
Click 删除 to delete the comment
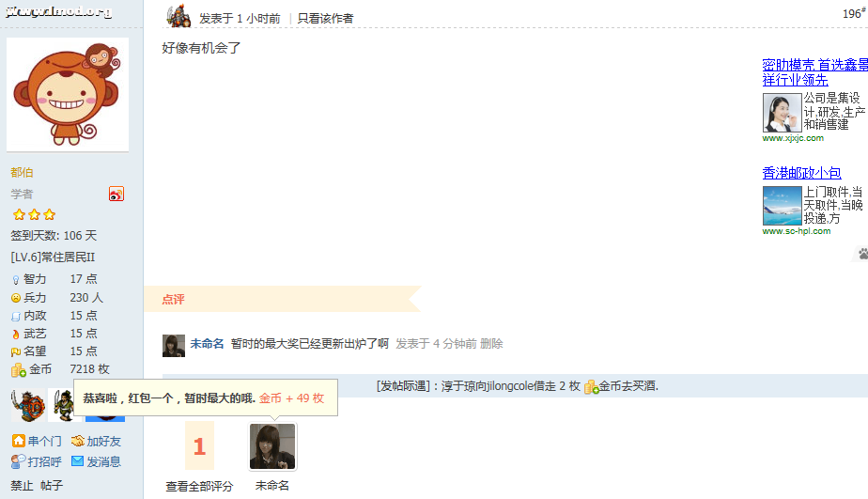pyautogui.click(x=491, y=344)
